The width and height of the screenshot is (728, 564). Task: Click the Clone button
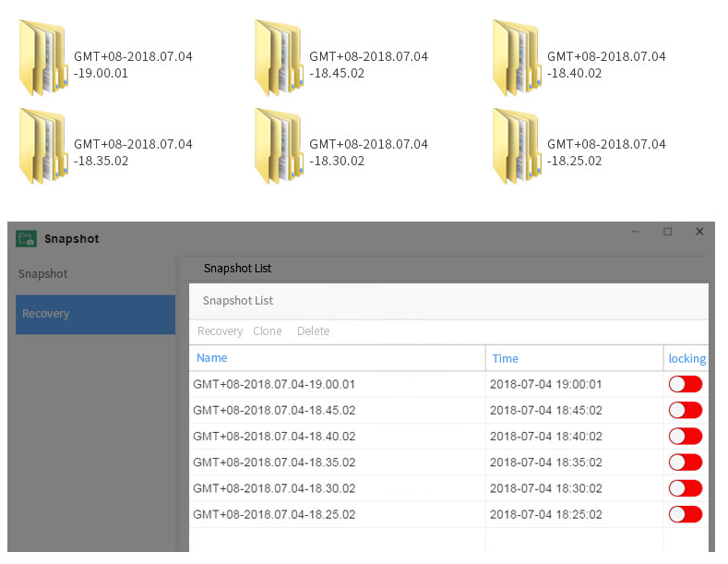(268, 331)
